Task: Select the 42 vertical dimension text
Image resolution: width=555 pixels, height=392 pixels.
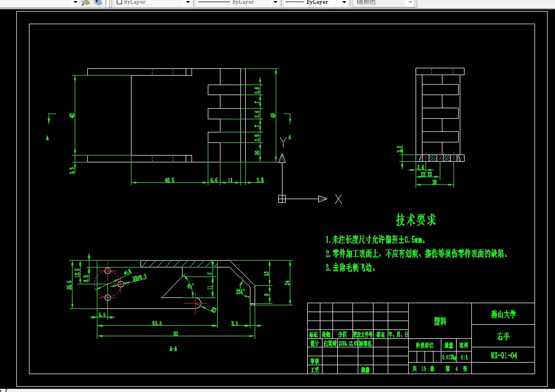Action: coord(72,115)
